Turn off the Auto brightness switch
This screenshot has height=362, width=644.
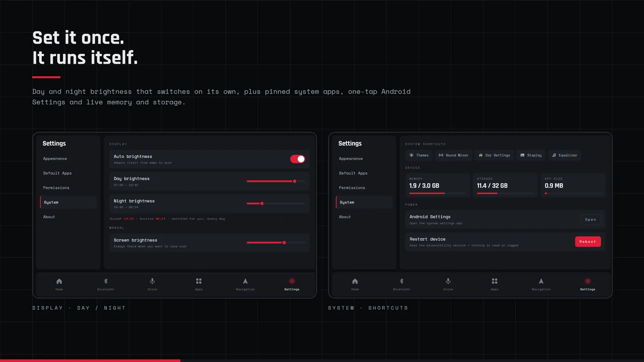[298, 159]
